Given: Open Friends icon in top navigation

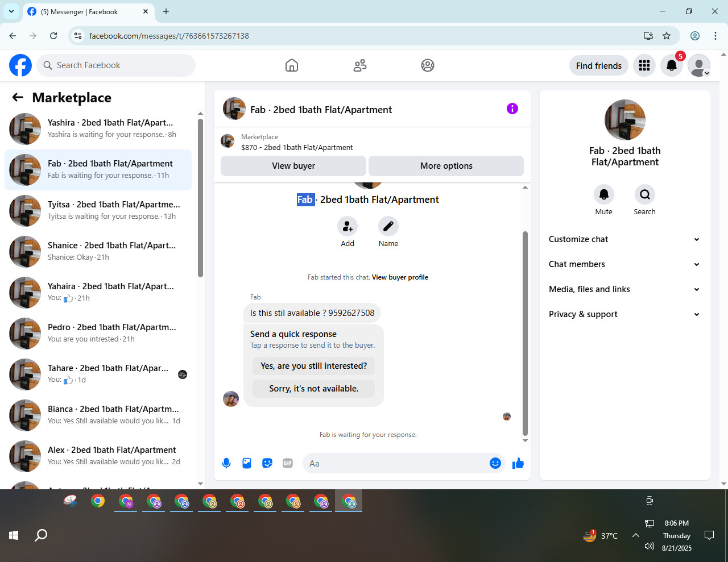Looking at the screenshot, I should 360,65.
